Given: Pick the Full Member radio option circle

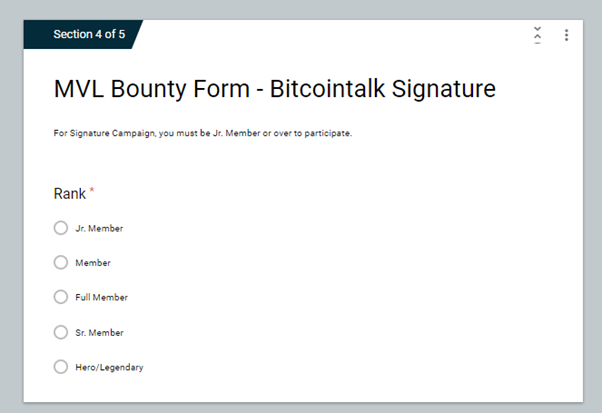Looking at the screenshot, I should (x=61, y=297).
